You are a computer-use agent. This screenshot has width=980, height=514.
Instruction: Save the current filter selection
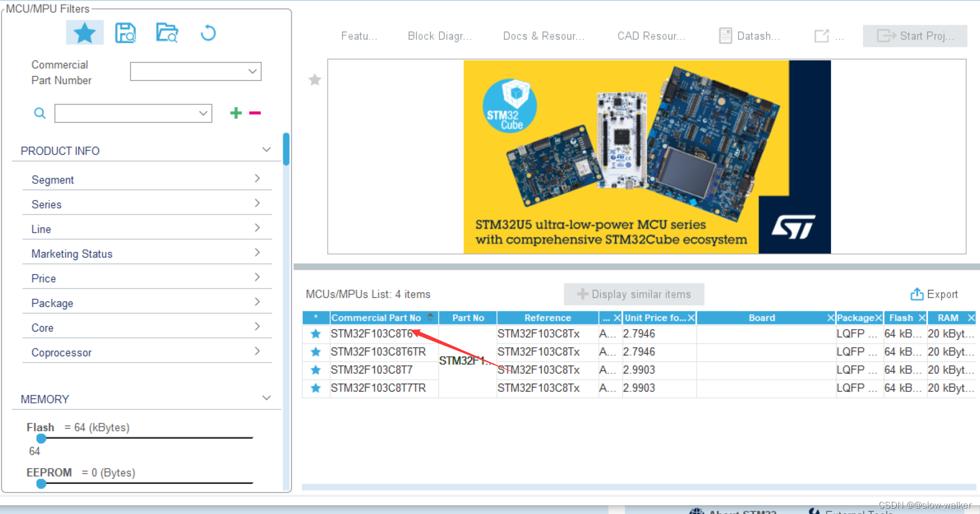pos(125,32)
